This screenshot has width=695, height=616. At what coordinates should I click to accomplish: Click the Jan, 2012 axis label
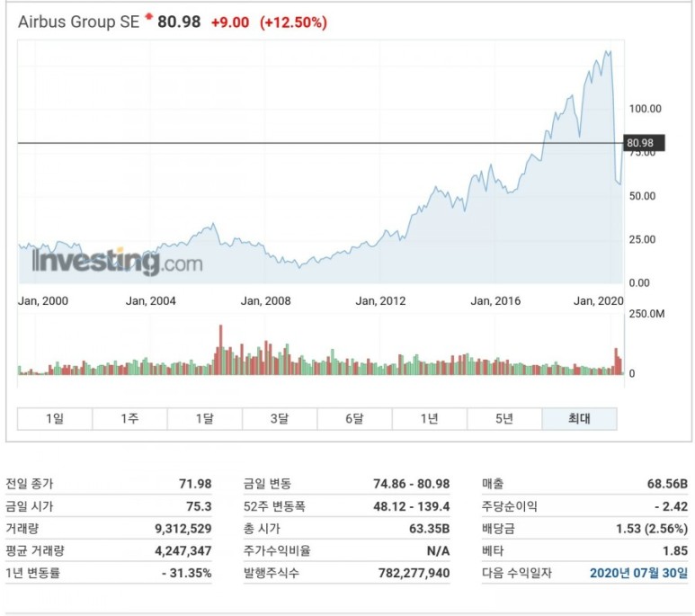pyautogui.click(x=380, y=300)
